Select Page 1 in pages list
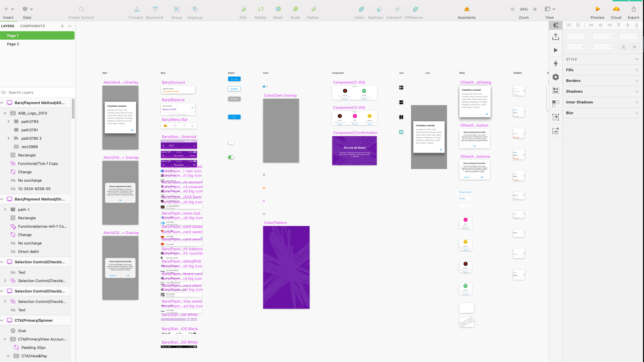The image size is (644, 362). pos(37,36)
